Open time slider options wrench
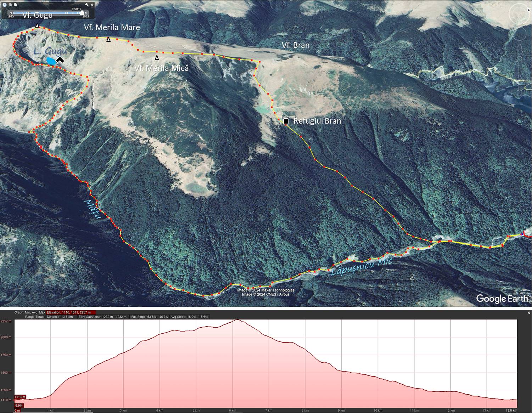Viewport: 532px width, 413px height. click(87, 5)
